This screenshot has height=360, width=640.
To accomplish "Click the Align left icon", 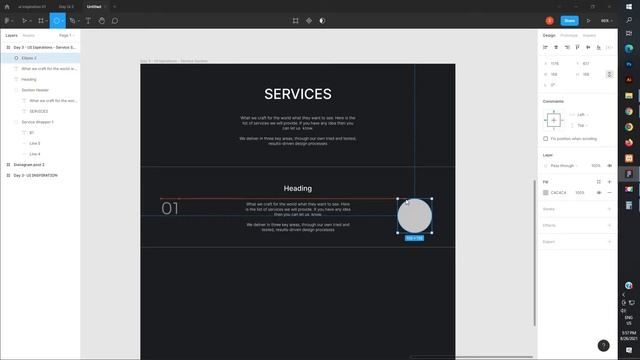I will coord(545,48).
